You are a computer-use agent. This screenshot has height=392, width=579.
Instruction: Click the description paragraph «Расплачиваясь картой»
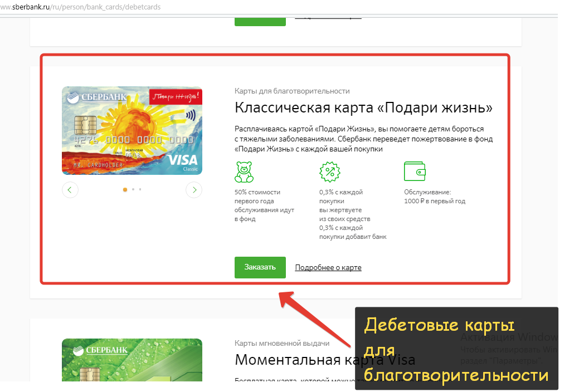363,139
